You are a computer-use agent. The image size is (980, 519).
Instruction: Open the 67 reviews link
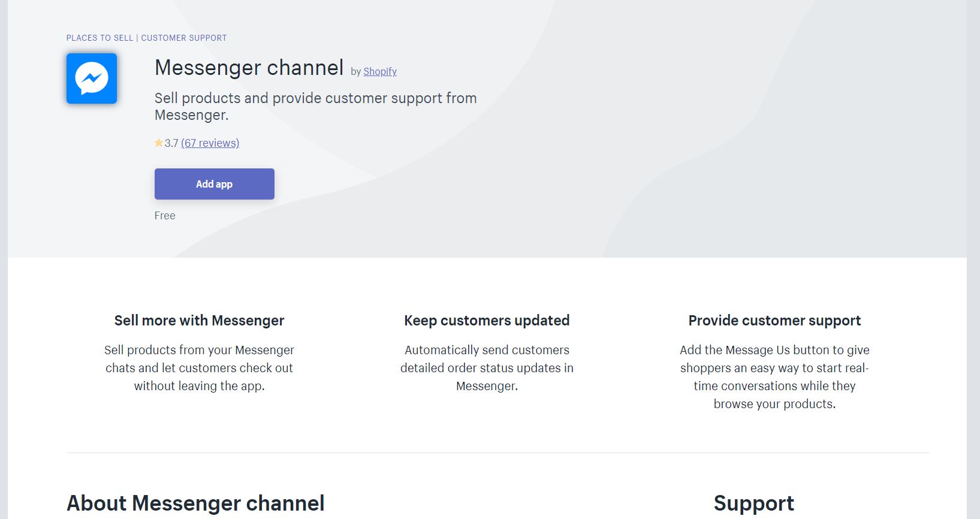click(x=210, y=143)
